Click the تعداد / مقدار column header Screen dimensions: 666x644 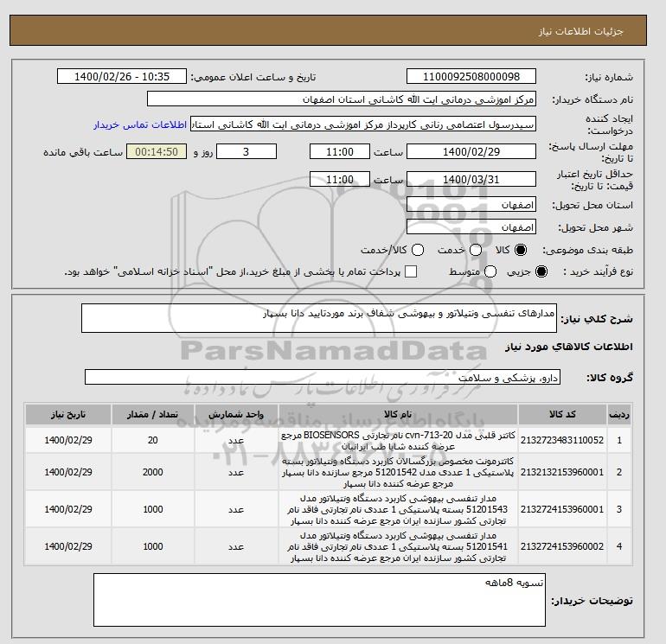coord(153,414)
